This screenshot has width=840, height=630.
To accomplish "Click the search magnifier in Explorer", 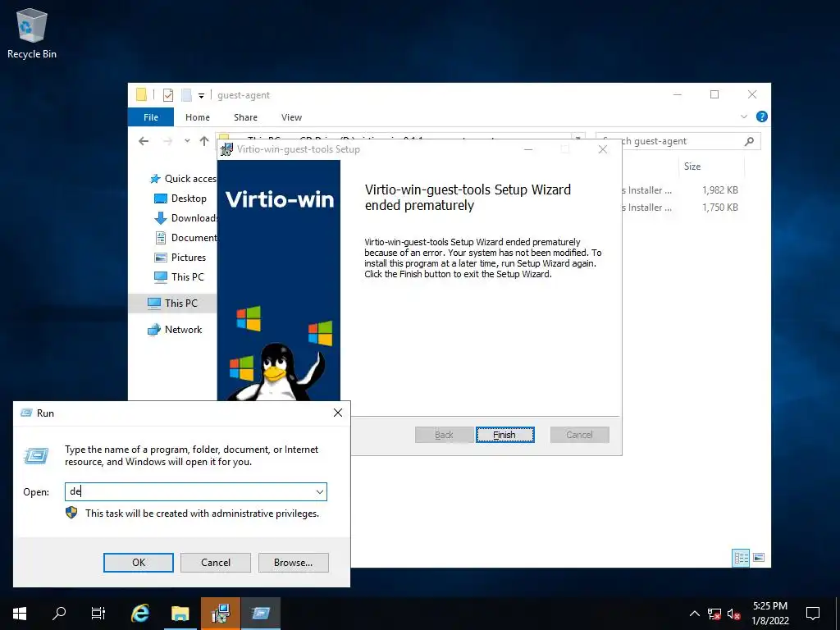I will tap(750, 141).
